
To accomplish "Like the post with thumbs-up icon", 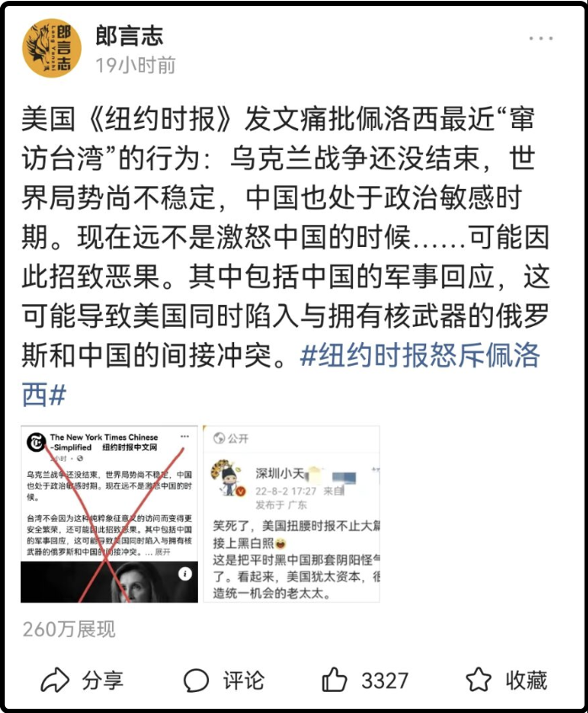I will pos(334,680).
